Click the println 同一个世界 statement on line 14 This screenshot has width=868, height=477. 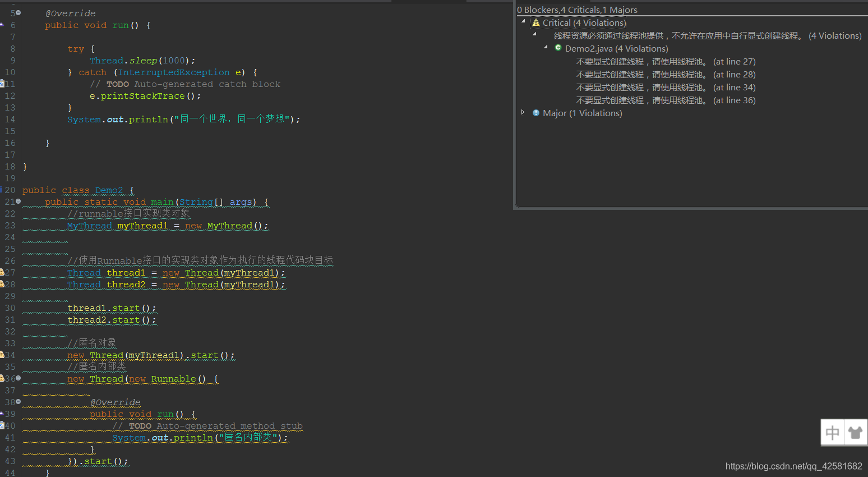184,120
